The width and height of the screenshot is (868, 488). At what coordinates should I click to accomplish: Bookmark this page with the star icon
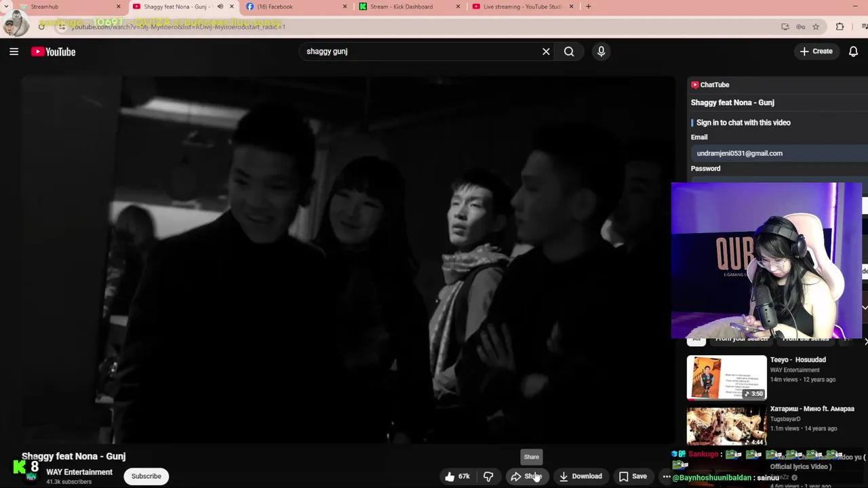[x=816, y=27]
